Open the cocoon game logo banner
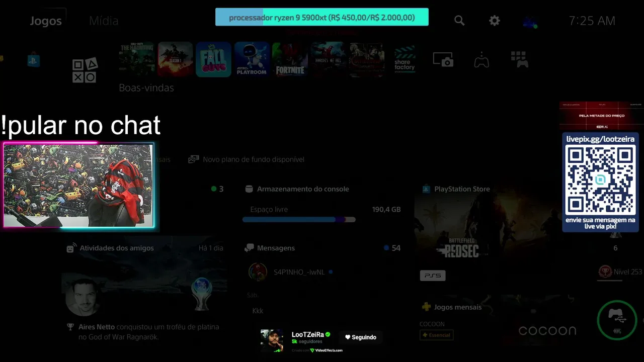644x362 pixels. point(547,331)
